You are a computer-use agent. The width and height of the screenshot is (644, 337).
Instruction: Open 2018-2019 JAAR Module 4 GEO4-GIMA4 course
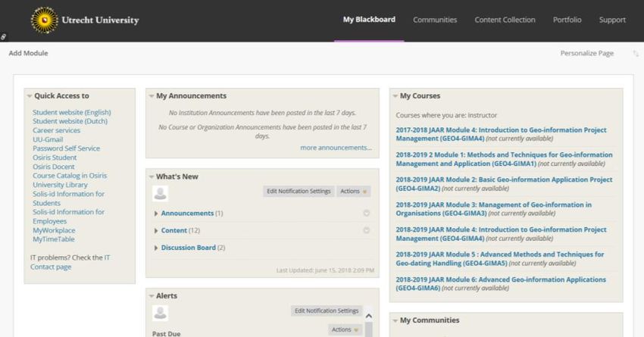point(501,234)
